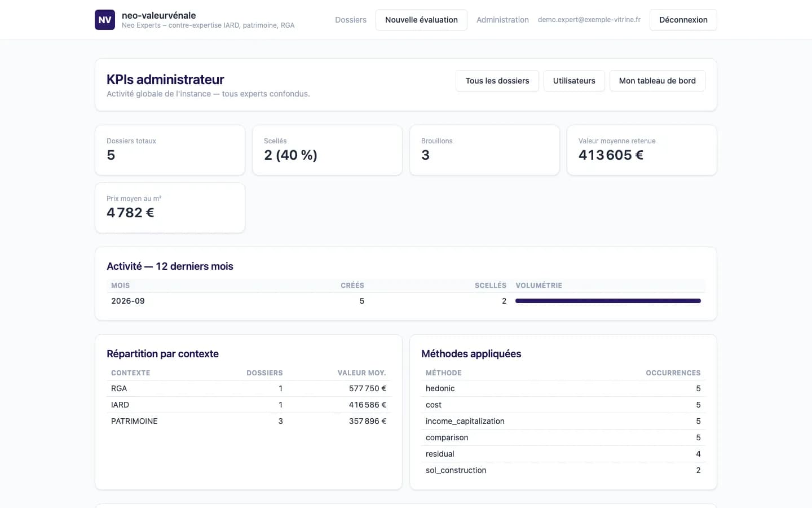Click the CONTEXTE column header

click(x=130, y=373)
